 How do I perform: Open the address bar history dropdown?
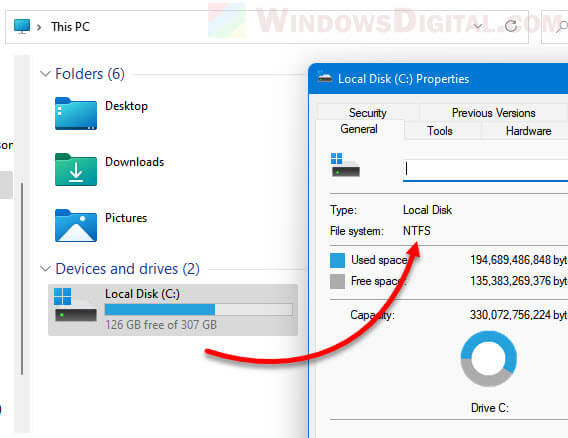(478, 26)
